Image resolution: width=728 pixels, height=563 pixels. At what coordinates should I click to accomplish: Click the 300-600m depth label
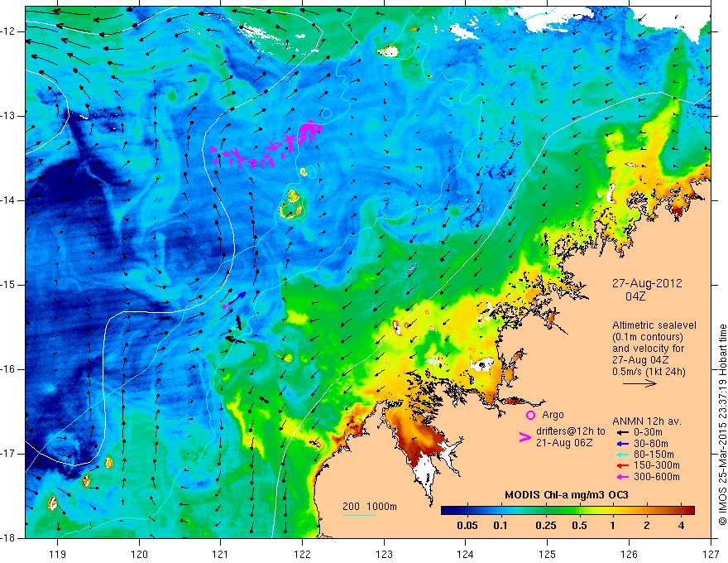pyautogui.click(x=657, y=477)
